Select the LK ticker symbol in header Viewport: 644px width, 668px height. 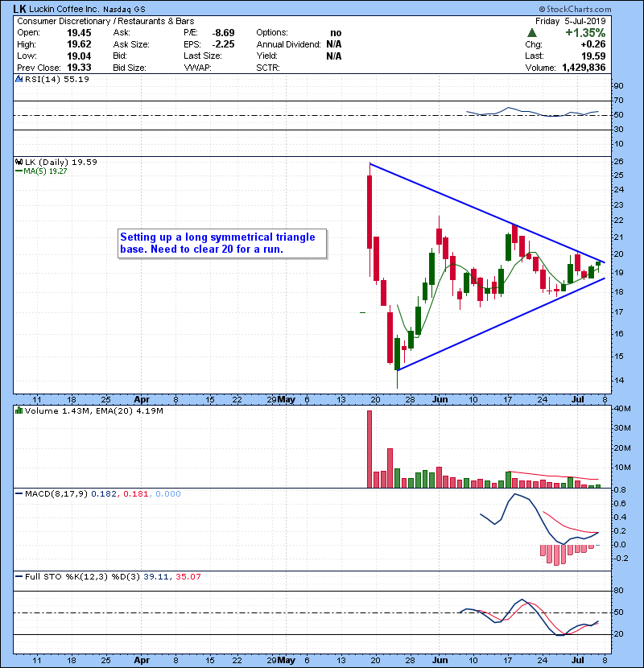tap(19, 9)
